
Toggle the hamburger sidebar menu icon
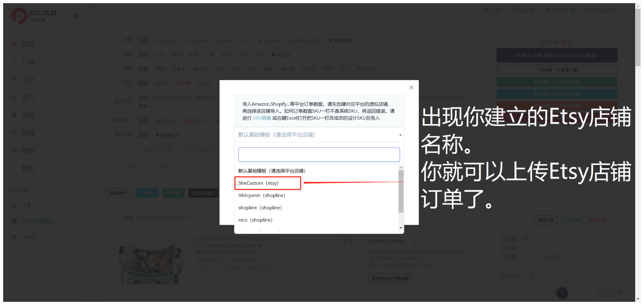pos(75,16)
